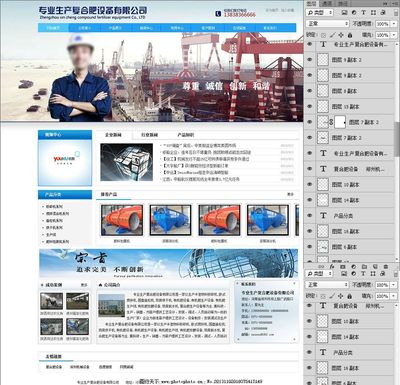Image resolution: width=400 pixels, height=385 pixels.
Task: Click the white layer mask thumbnail
Action: [340, 122]
